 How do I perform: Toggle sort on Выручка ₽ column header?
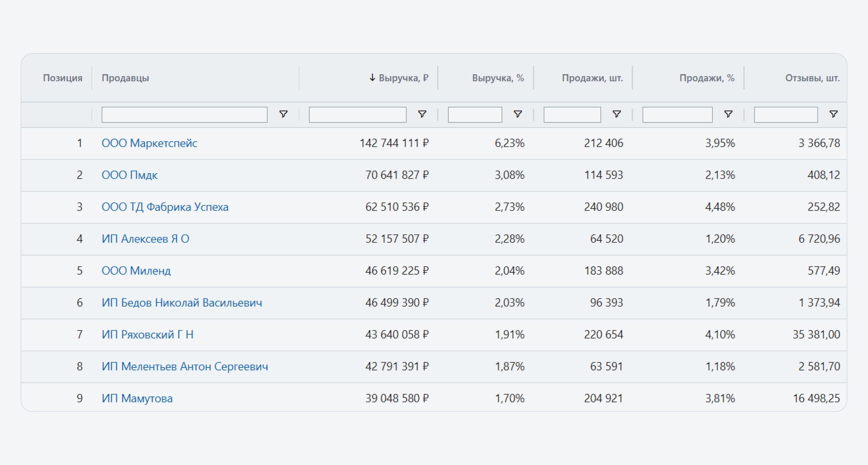point(399,78)
